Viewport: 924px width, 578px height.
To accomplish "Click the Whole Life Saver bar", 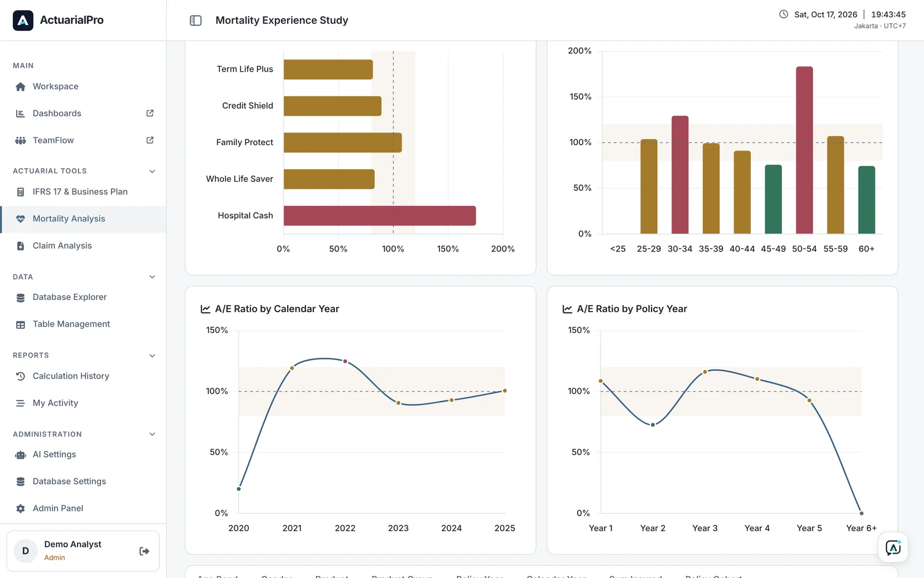I will pos(329,179).
